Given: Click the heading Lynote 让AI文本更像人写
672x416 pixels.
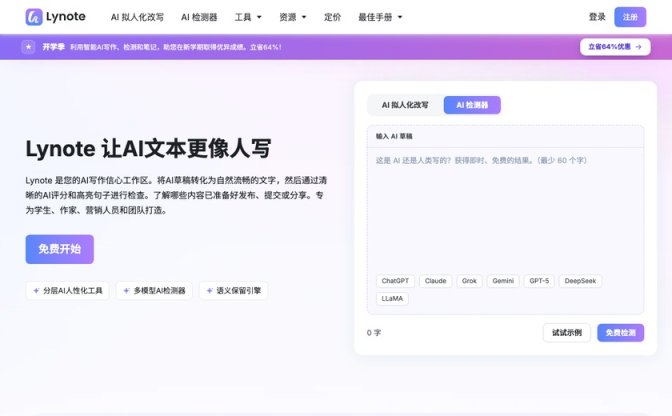Looking at the screenshot, I should (x=148, y=149).
